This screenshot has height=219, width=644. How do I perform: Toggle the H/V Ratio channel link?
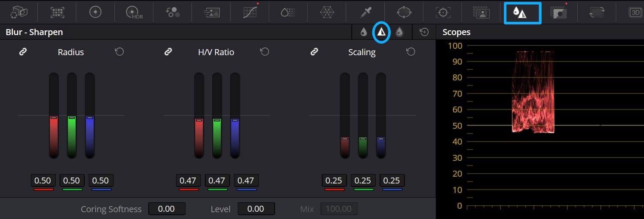[168, 52]
